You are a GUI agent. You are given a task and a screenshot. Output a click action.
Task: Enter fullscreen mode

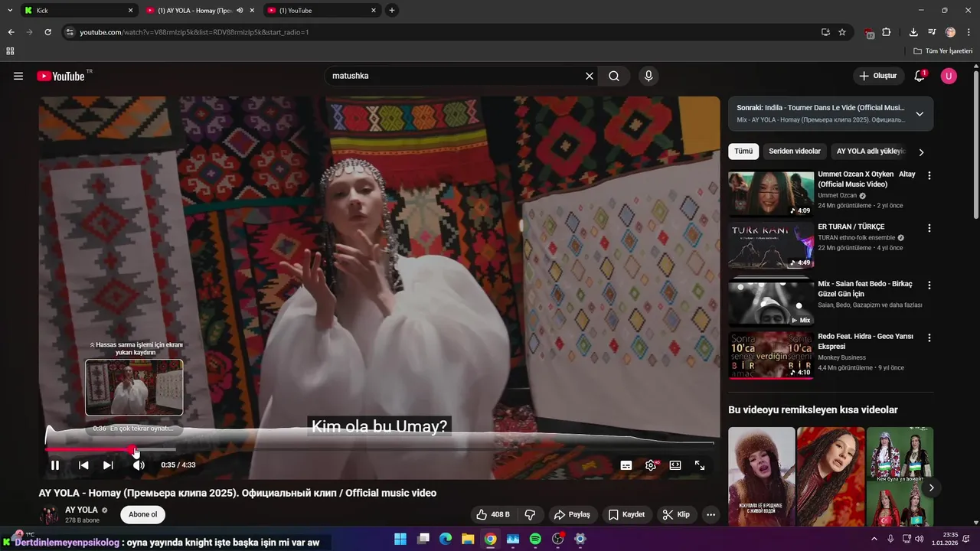(x=700, y=465)
